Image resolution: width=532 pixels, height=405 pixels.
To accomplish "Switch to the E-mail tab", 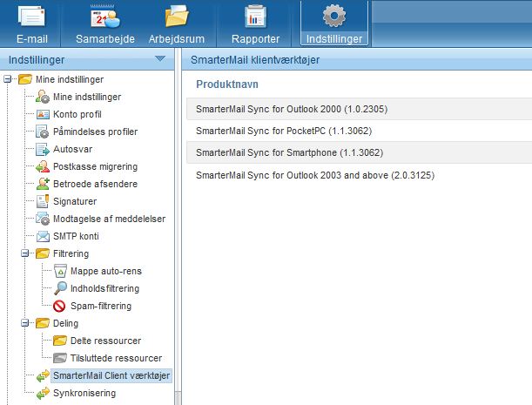I will tap(32, 38).
